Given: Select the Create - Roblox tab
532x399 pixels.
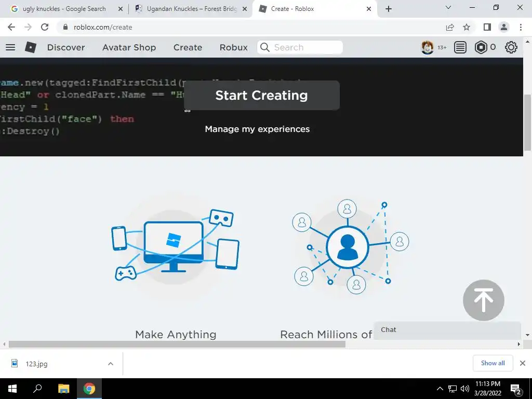Looking at the screenshot, I should [315, 9].
